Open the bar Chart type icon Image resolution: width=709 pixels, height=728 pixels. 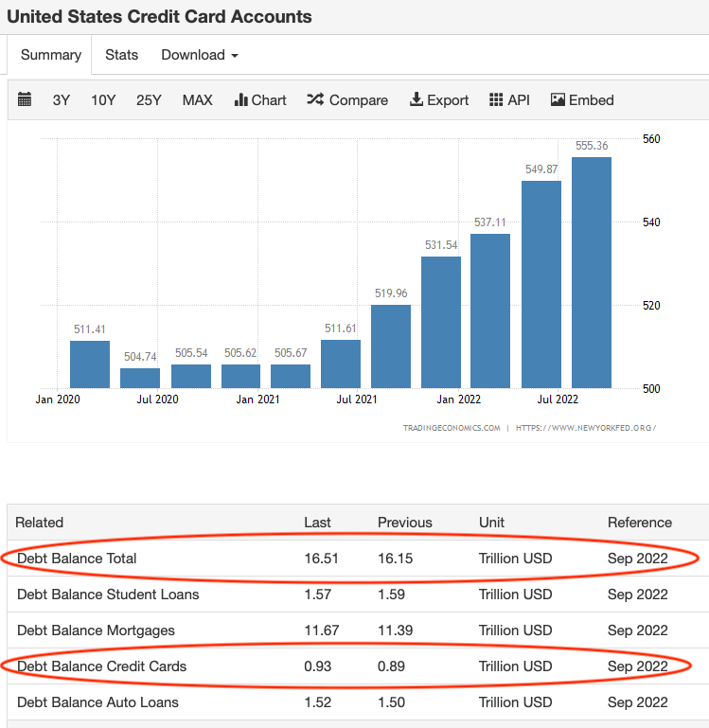(x=240, y=99)
